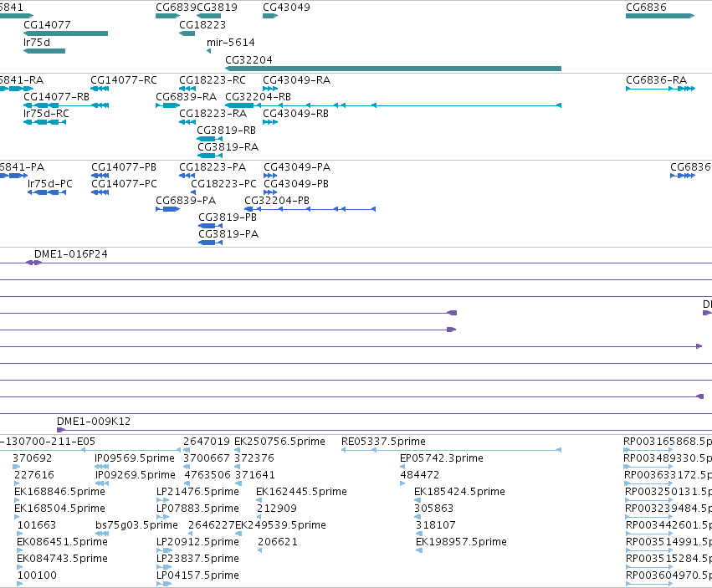Click cDNA 2647019 label

click(x=207, y=442)
